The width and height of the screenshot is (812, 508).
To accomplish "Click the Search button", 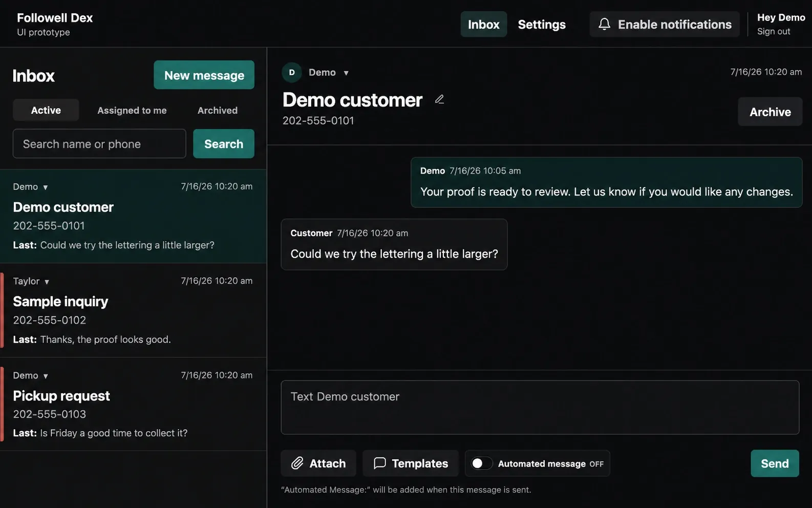I will (x=224, y=144).
